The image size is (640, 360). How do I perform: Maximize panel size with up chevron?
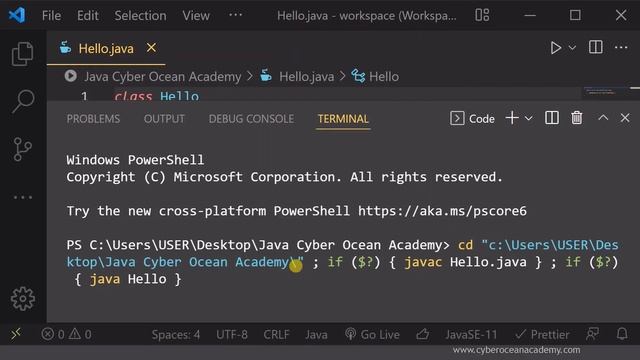tap(603, 118)
